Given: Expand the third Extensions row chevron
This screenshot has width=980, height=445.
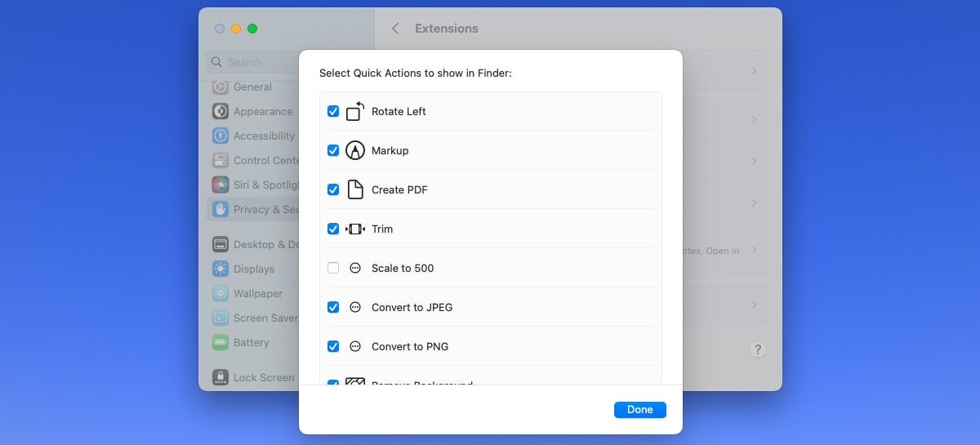Looking at the screenshot, I should click(754, 162).
